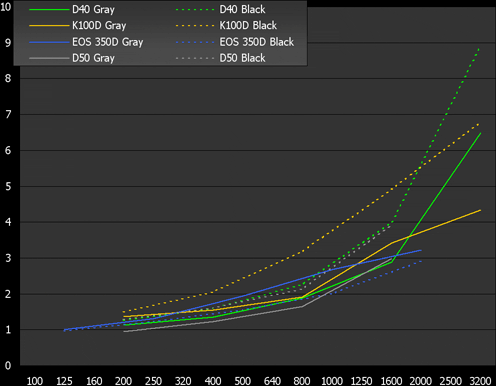Click the y-axis label 0
496x386 pixels.
point(8,366)
